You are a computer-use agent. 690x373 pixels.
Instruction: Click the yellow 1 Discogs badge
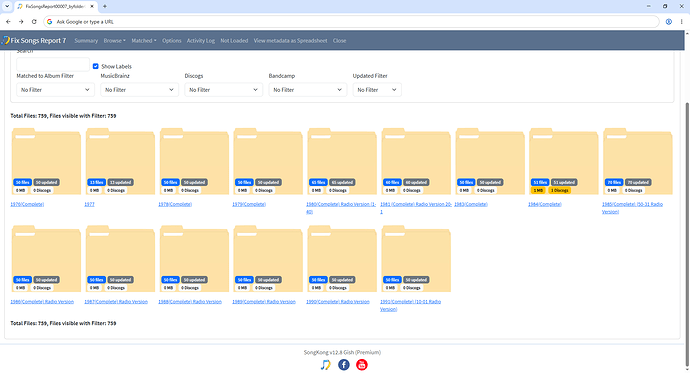tap(559, 190)
